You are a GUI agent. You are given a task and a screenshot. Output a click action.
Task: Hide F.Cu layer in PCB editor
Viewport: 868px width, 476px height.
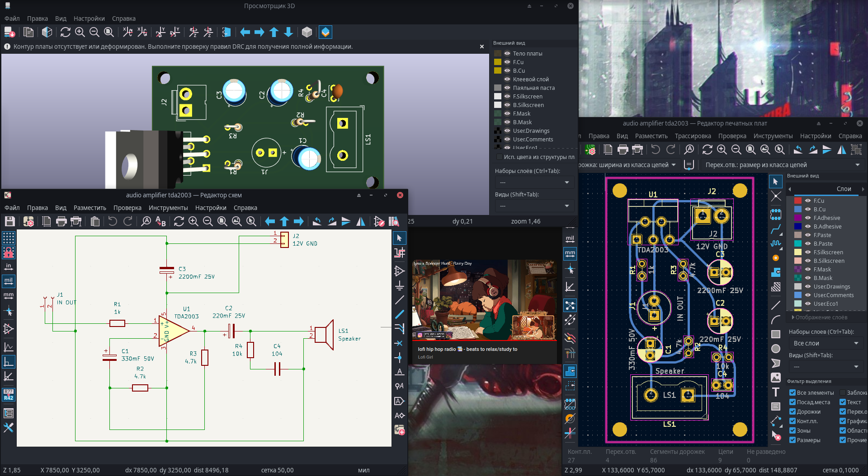coord(807,201)
